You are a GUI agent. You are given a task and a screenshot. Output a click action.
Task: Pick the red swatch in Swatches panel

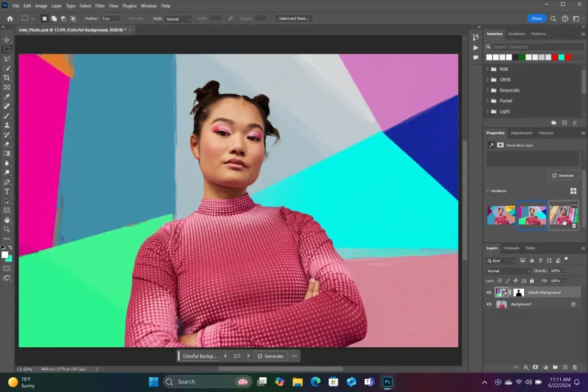point(555,57)
